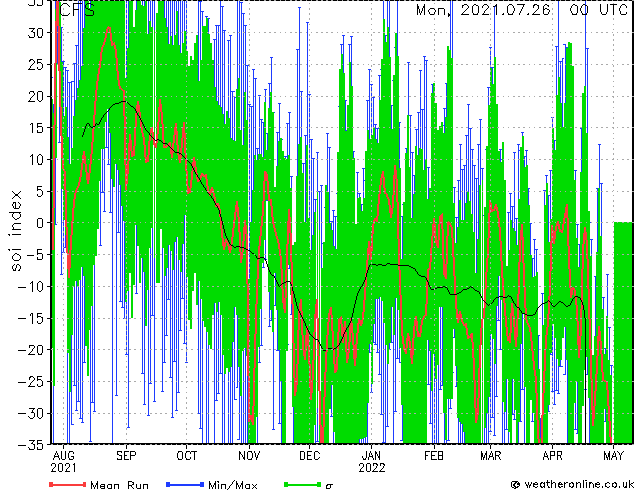Click the green sigma legend line
The width and height of the screenshot is (634, 490).
[x=303, y=484]
